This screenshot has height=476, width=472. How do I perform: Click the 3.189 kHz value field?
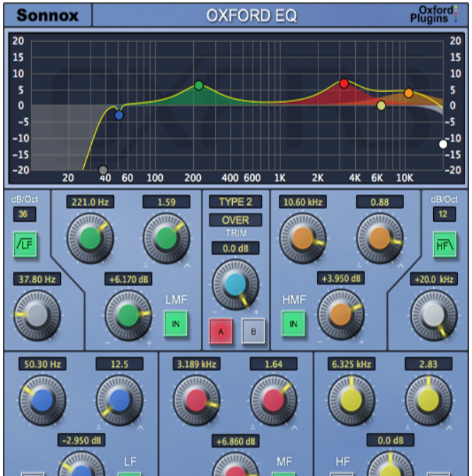point(197,364)
